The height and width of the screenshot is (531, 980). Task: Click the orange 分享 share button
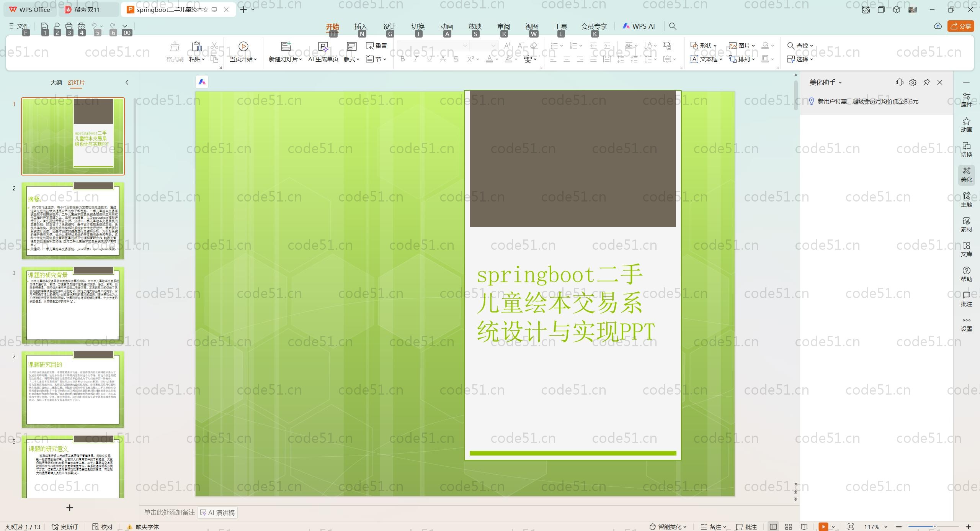(961, 26)
